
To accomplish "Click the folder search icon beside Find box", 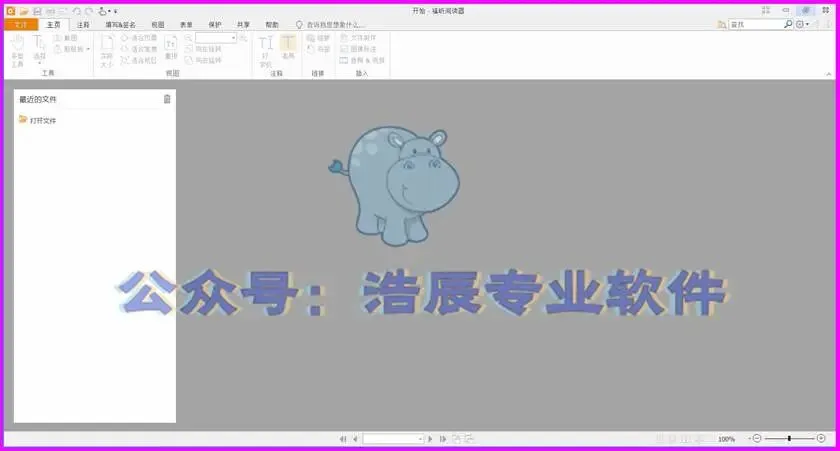I will [x=722, y=25].
